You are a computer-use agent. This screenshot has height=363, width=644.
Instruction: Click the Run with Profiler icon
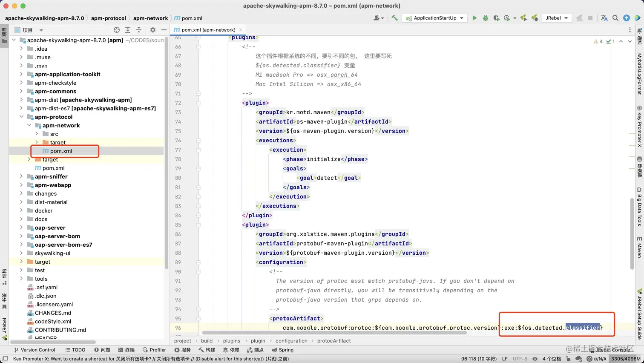point(507,18)
